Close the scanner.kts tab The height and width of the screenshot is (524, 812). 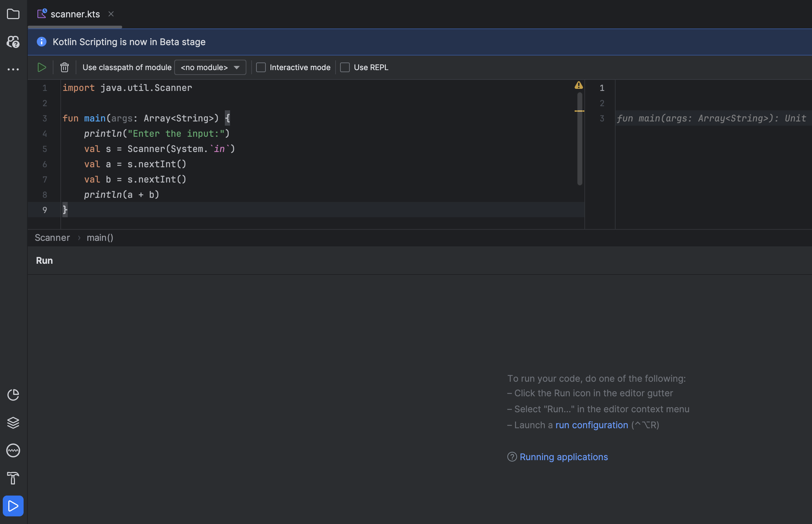[x=111, y=14]
